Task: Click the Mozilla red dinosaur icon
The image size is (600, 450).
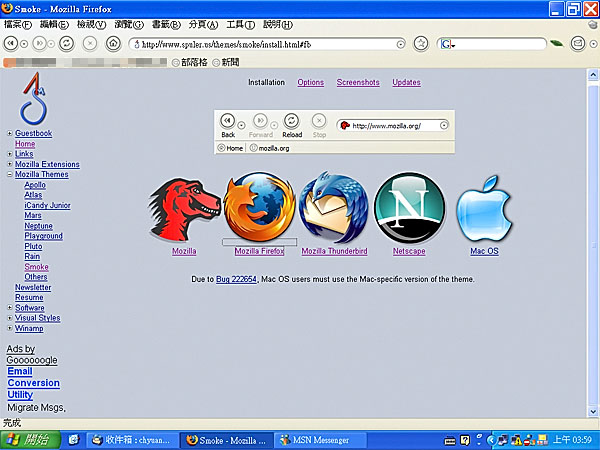Action: 184,208
